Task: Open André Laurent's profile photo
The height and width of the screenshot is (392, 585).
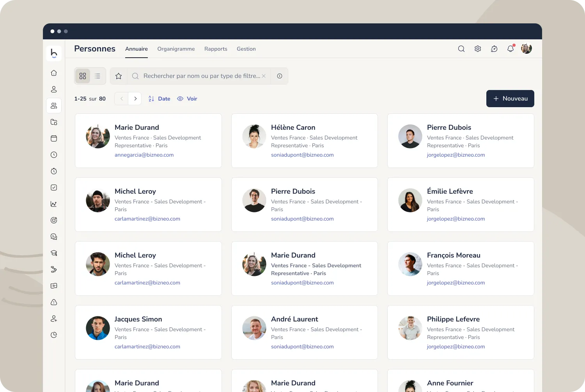Action: (x=254, y=328)
